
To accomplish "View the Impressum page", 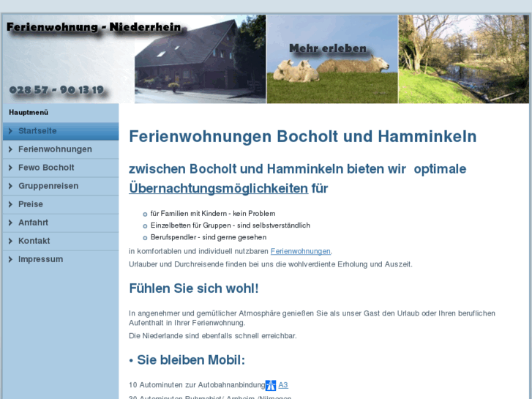I will 61,259.
